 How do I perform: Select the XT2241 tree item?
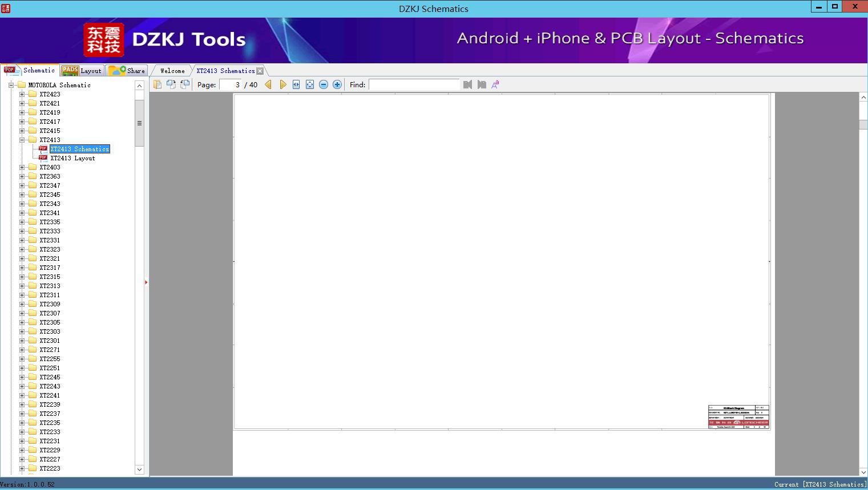50,395
